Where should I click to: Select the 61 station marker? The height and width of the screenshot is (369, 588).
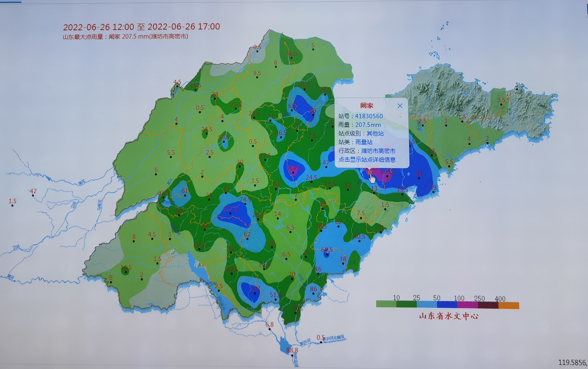tap(185, 195)
